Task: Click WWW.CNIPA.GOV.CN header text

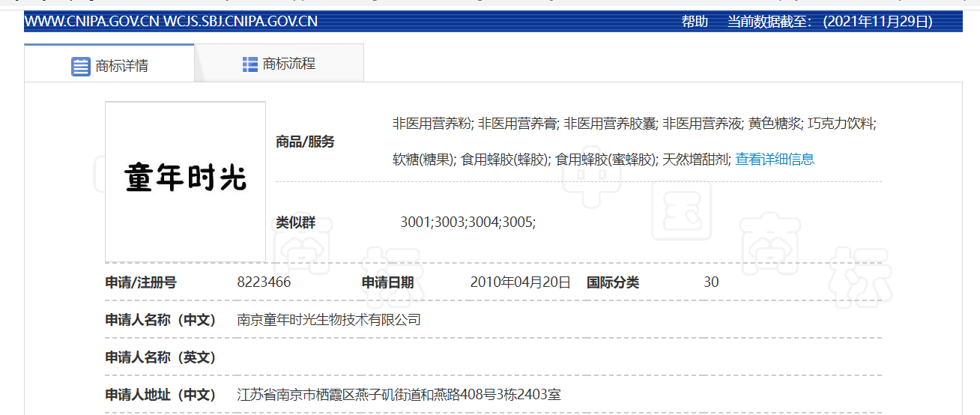Action: (x=92, y=22)
